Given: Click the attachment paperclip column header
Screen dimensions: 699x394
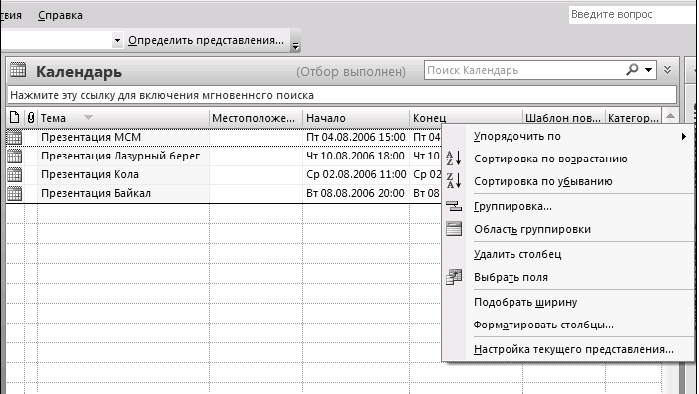Looking at the screenshot, I should tap(30, 118).
